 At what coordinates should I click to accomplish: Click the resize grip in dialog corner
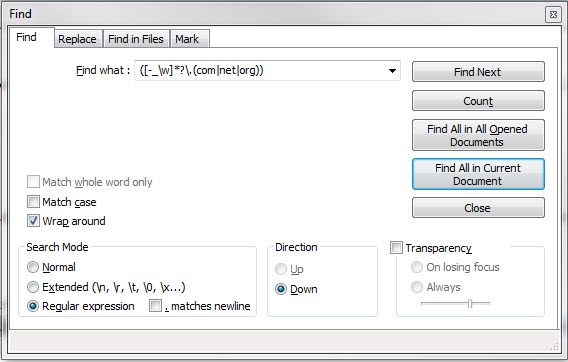tap(555, 346)
